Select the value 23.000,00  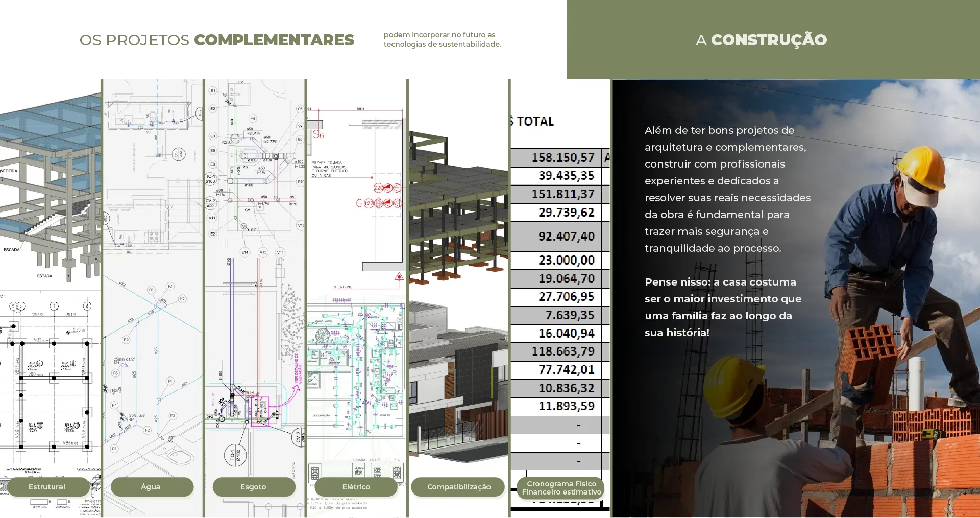566,261
